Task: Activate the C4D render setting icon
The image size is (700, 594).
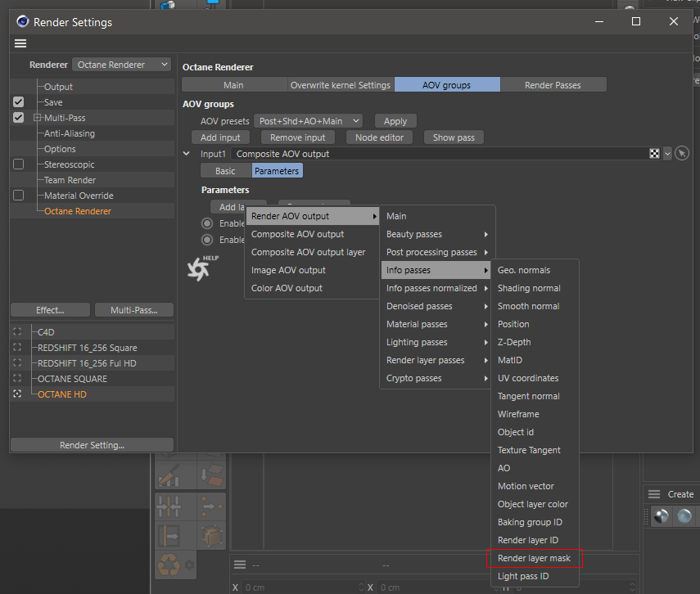Action: [17, 331]
